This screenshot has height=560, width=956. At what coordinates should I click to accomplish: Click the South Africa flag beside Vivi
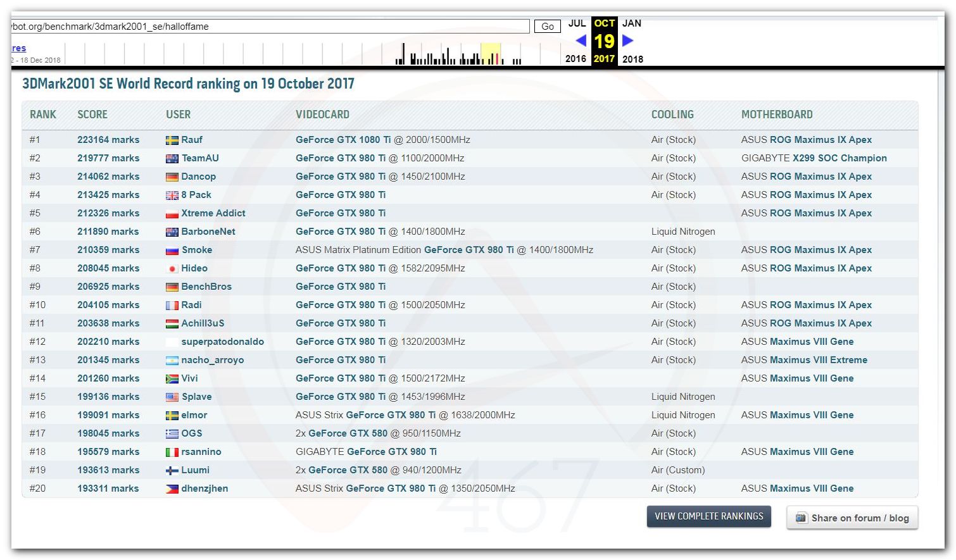click(x=172, y=379)
